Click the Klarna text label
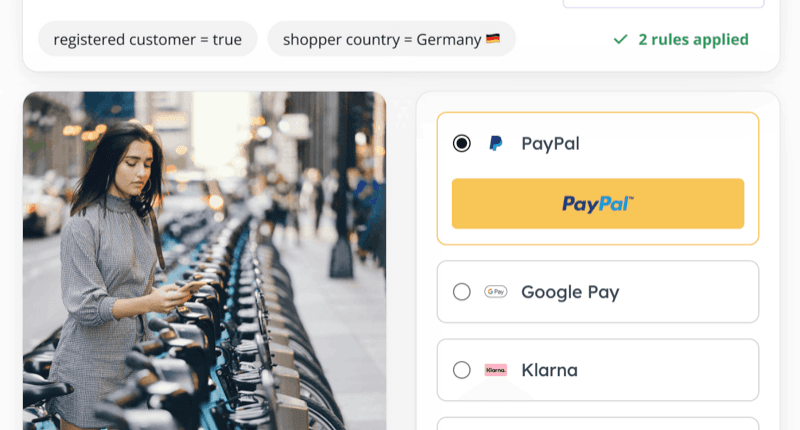 [x=549, y=370]
